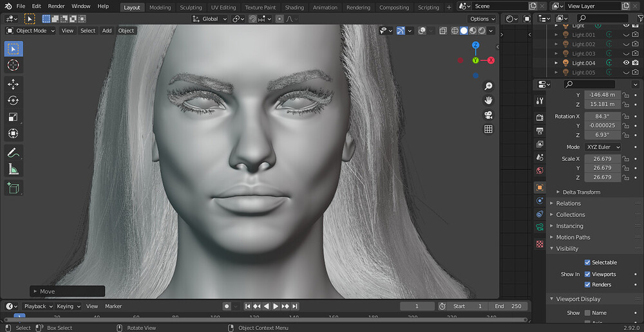Toggle Light.002 viewport visibility icon
The height and width of the screenshot is (332, 644).
(x=627, y=44)
